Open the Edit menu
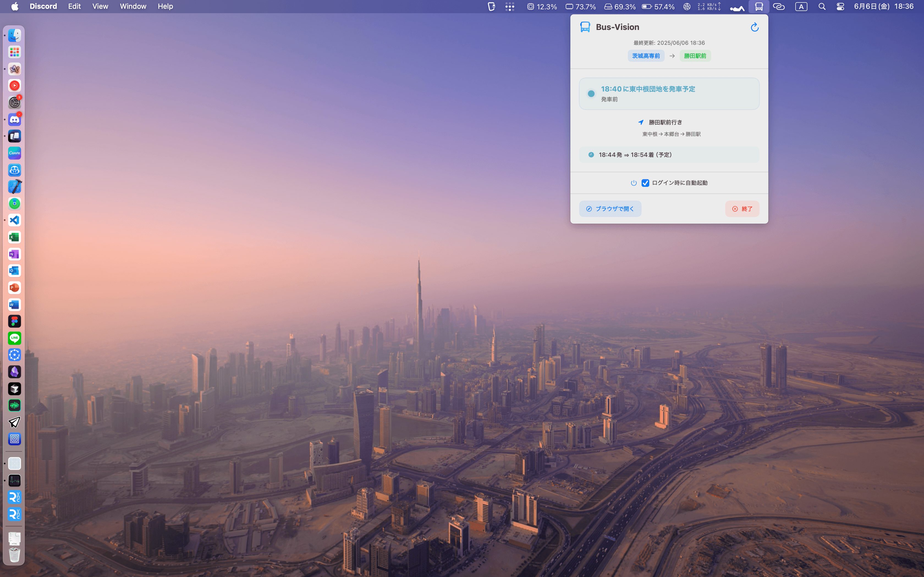This screenshot has width=924, height=577. [75, 7]
